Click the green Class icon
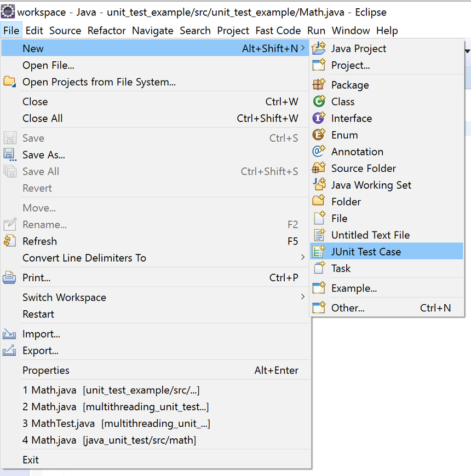 click(x=319, y=101)
